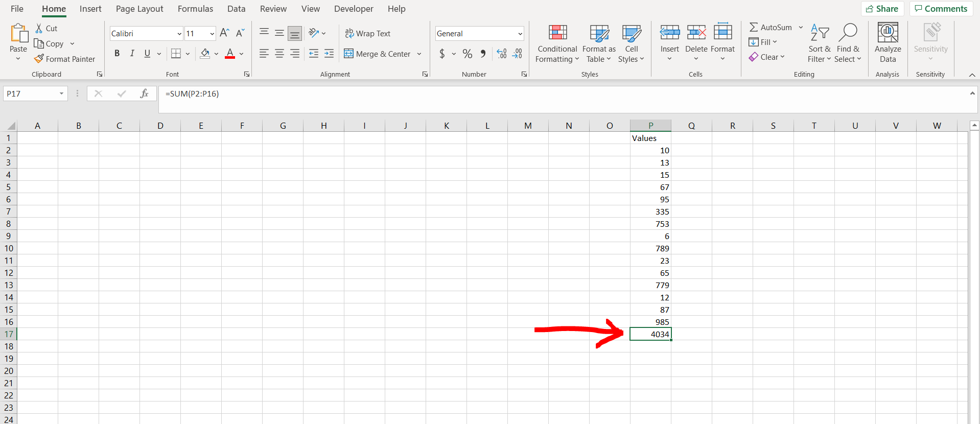This screenshot has width=980, height=424.
Task: Expand the Name Box dropdown
Action: click(61, 93)
